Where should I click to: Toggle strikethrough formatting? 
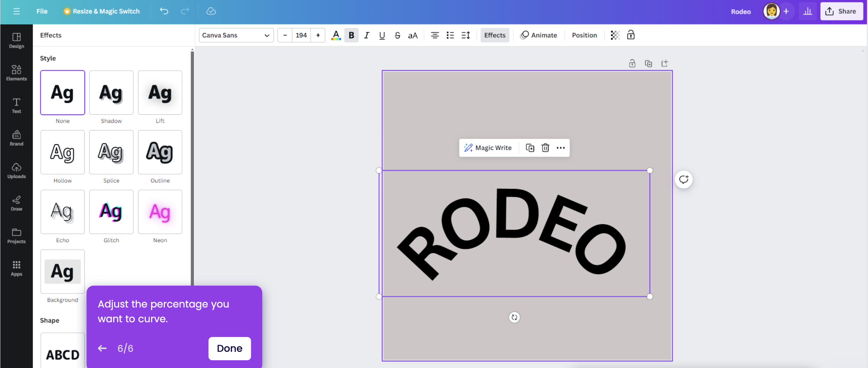click(x=397, y=35)
